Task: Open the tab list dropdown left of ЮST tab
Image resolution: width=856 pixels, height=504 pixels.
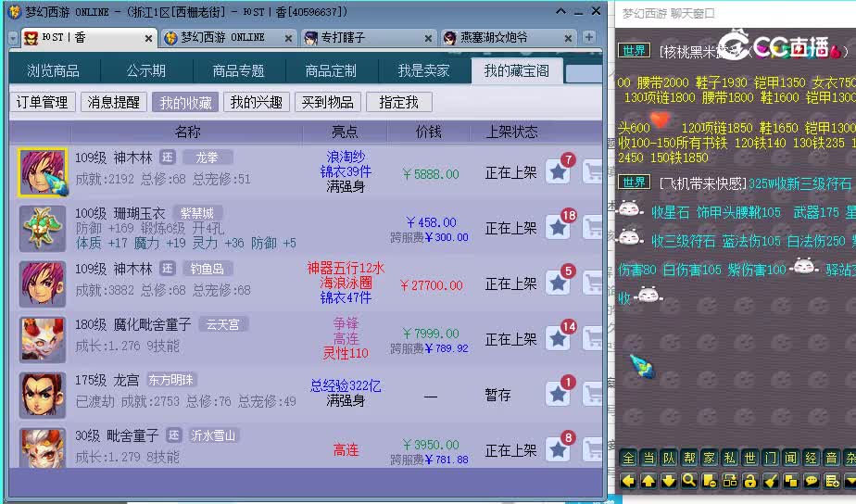Action: click(14, 38)
